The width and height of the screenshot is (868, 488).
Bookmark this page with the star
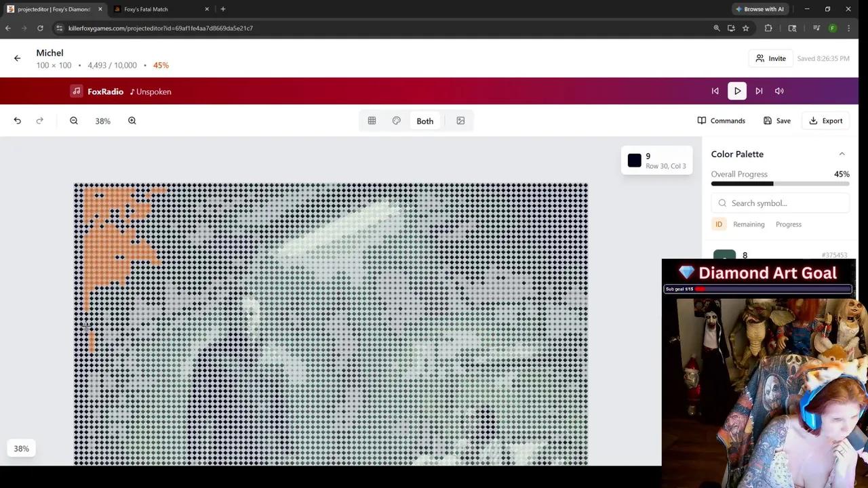pos(746,28)
